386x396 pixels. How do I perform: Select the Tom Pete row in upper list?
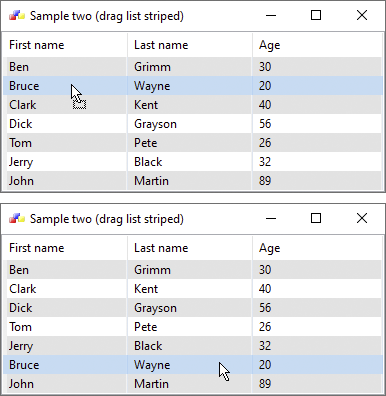(193, 143)
